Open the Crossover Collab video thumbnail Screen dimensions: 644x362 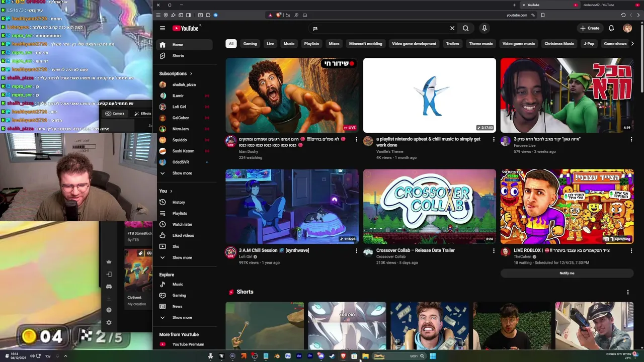[429, 206]
